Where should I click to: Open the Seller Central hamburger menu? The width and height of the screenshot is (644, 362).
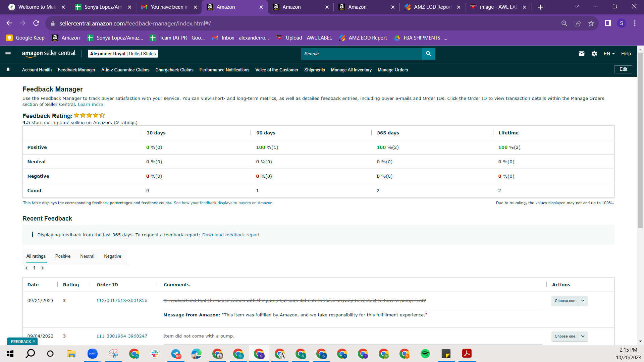tap(8, 54)
